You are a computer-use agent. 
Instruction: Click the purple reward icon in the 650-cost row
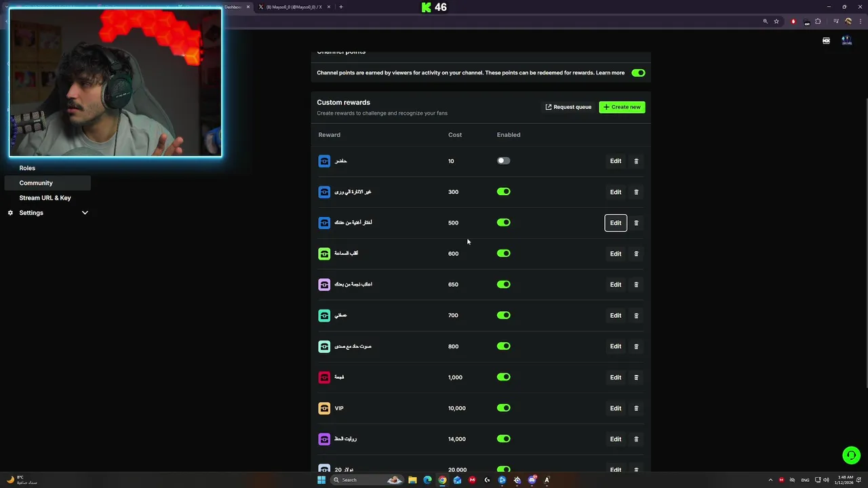[x=324, y=285]
